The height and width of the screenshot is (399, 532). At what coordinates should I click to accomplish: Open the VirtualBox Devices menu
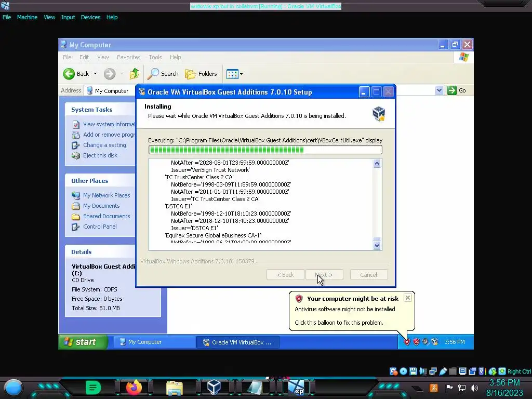[90, 17]
